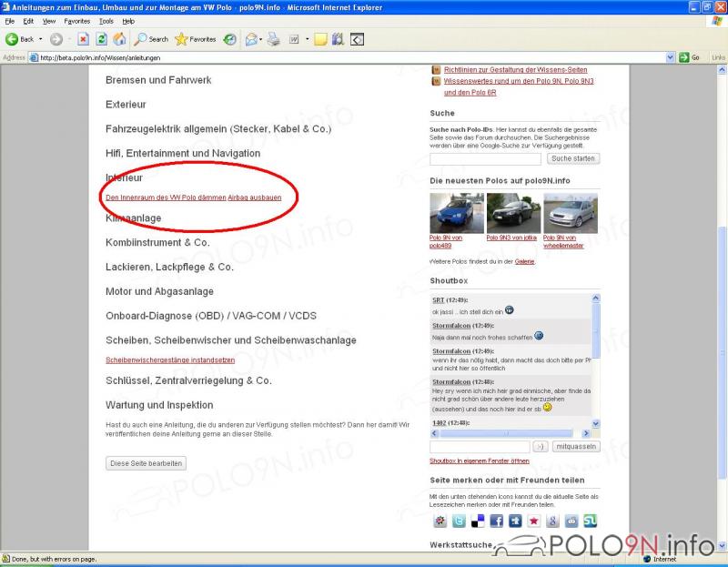This screenshot has width=728, height=567.
Task: Share the page on Facebook
Action: click(496, 521)
